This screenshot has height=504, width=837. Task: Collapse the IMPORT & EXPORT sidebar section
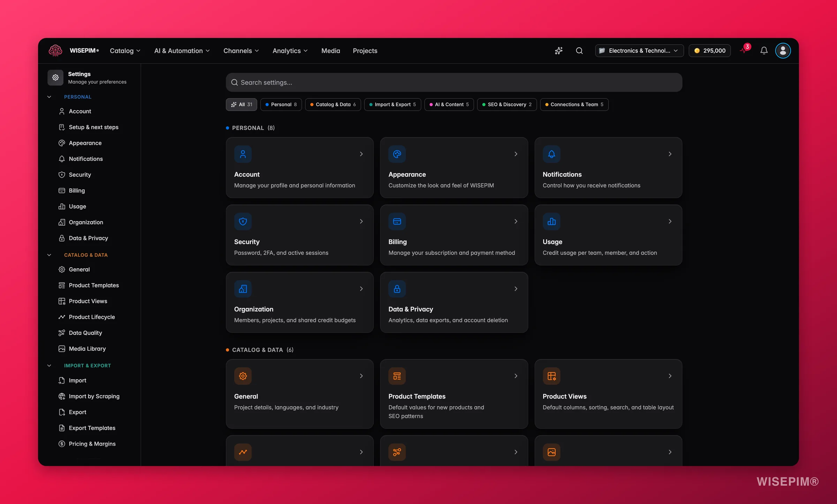click(49, 365)
